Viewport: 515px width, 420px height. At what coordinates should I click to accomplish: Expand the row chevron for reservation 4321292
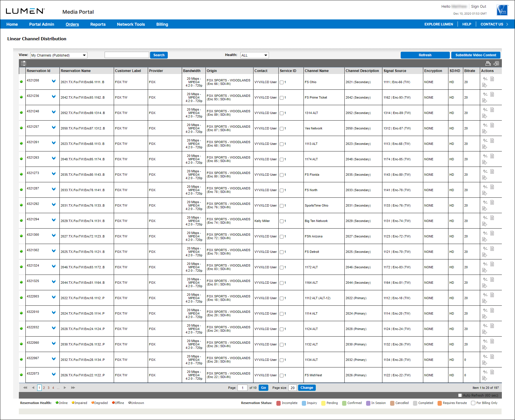[x=54, y=205]
